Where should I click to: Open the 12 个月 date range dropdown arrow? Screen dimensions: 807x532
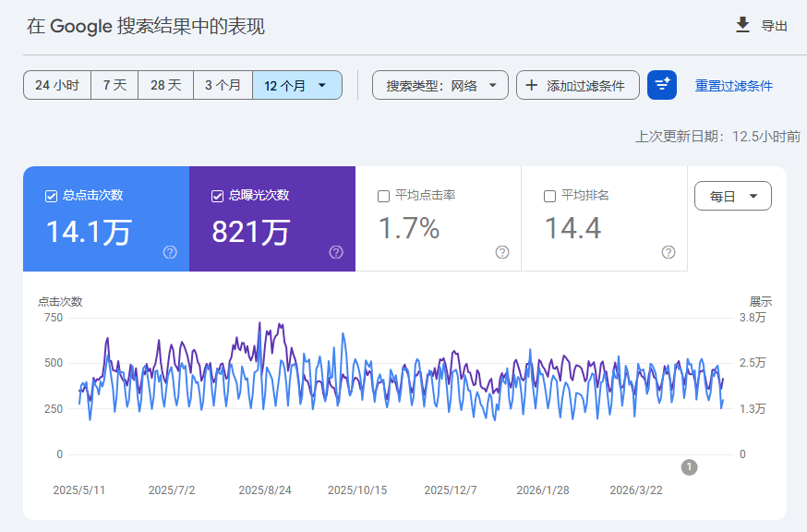pos(322,85)
